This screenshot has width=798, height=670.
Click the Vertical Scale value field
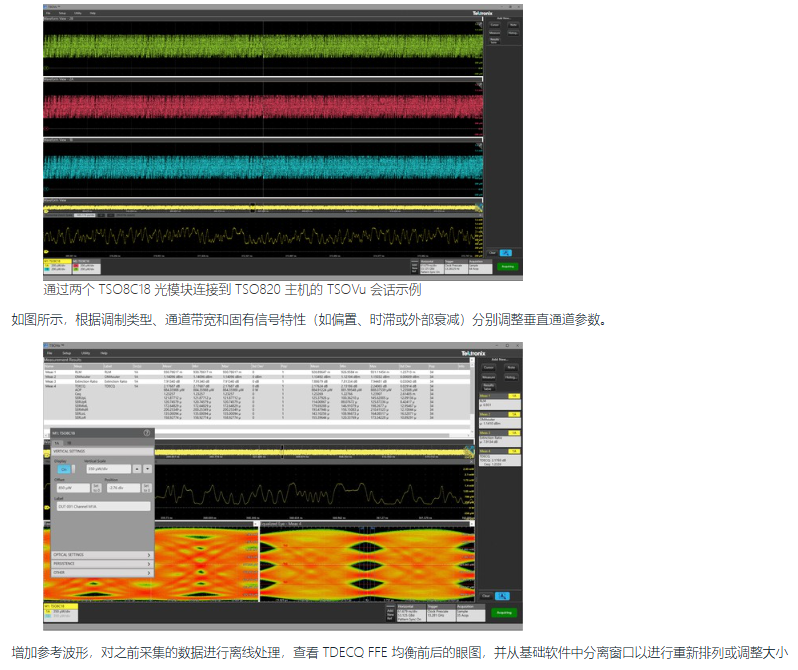click(x=109, y=469)
